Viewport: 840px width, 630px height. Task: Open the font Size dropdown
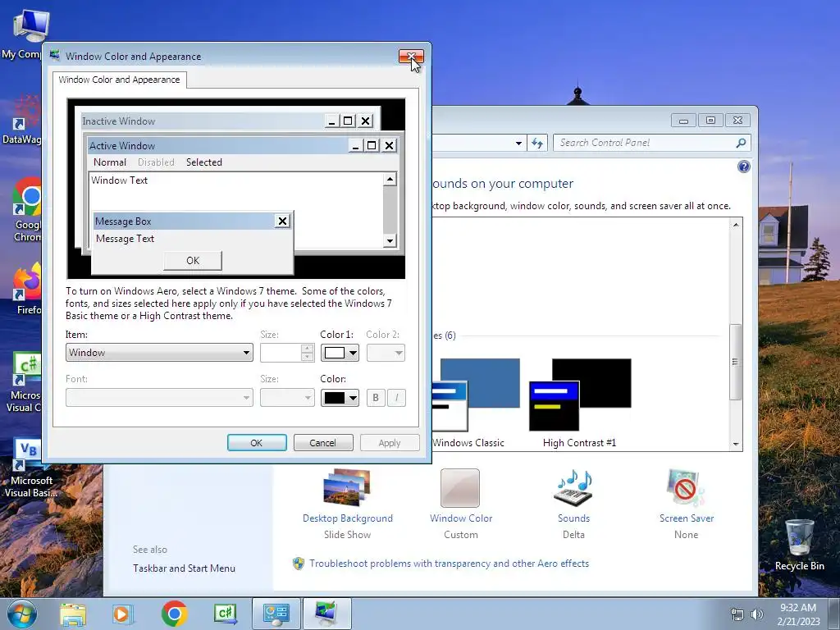click(287, 398)
